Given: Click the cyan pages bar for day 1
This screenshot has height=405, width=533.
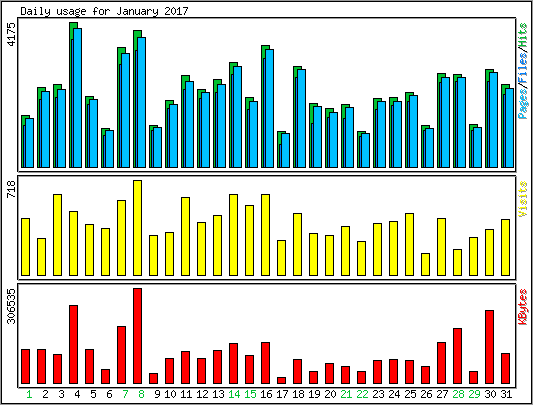Looking at the screenshot, I should (x=30, y=143).
